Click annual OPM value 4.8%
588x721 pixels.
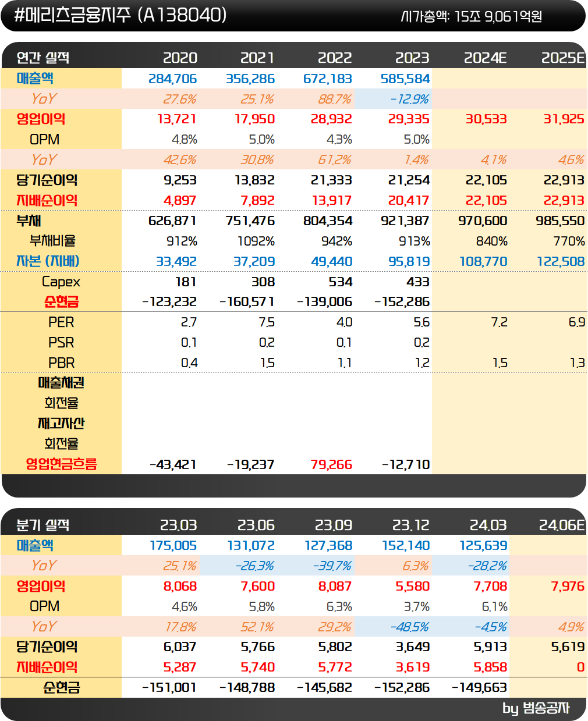(185, 140)
